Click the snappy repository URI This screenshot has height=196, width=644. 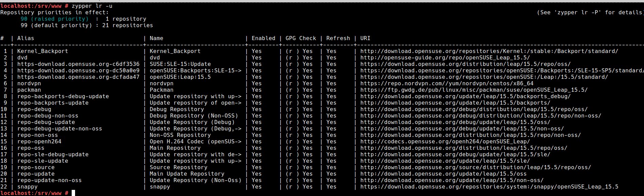click(489, 187)
